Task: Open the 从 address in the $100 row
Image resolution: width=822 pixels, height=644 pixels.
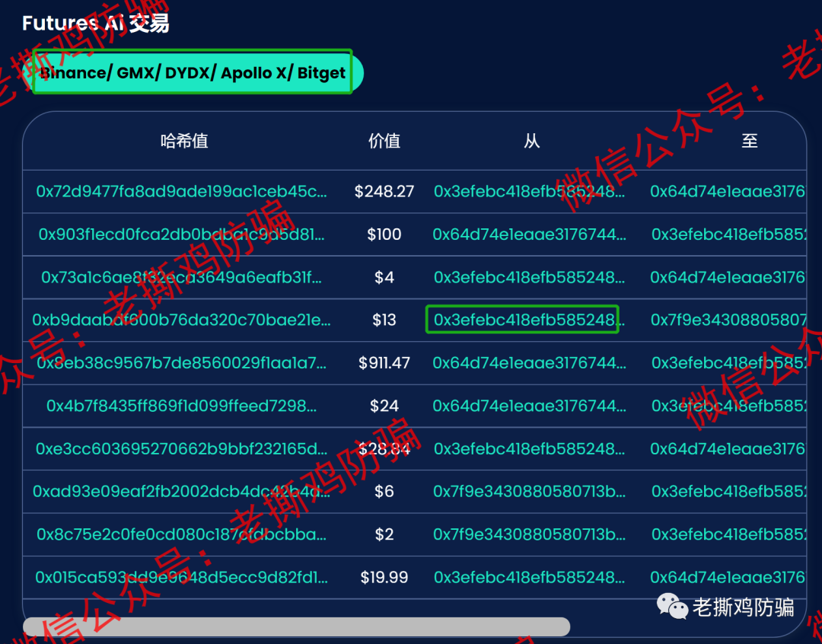Action: 530,234
